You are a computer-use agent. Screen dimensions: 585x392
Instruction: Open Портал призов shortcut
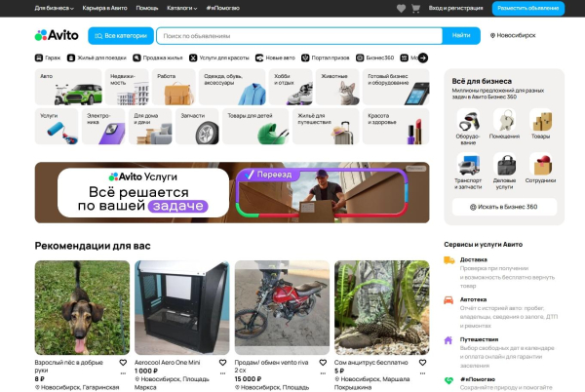point(326,58)
